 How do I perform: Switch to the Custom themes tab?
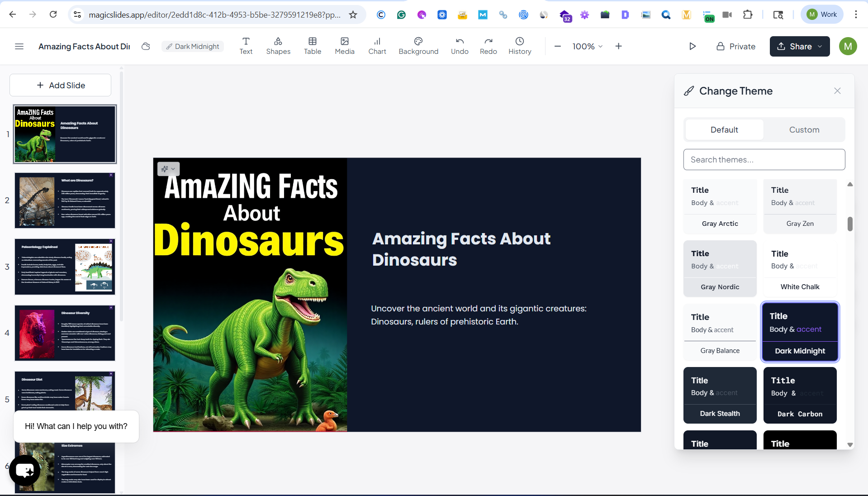pyautogui.click(x=804, y=130)
